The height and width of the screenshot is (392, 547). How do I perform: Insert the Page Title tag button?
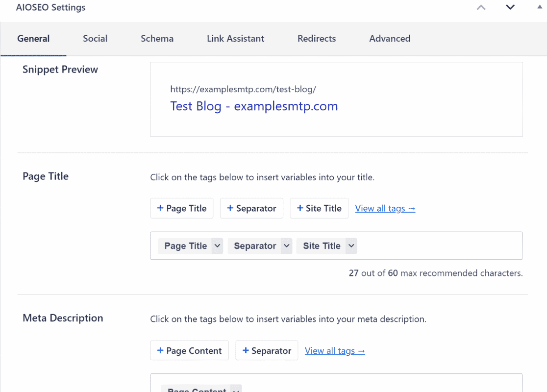tap(182, 208)
